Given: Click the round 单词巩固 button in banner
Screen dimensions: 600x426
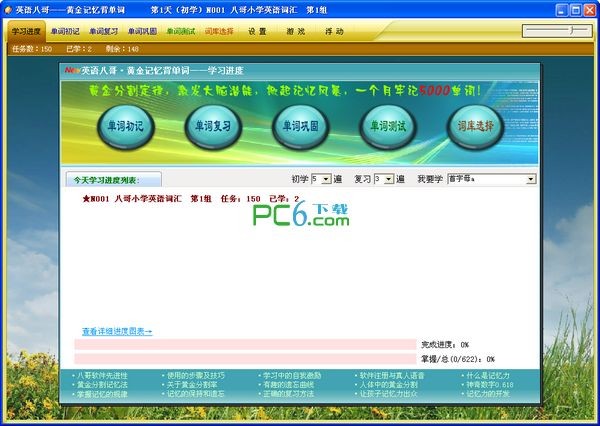Looking at the screenshot, I should coord(300,127).
